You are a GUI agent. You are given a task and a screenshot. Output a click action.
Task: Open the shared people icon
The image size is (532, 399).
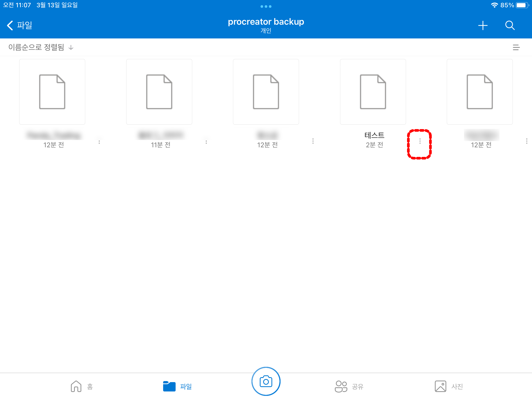[x=341, y=386]
